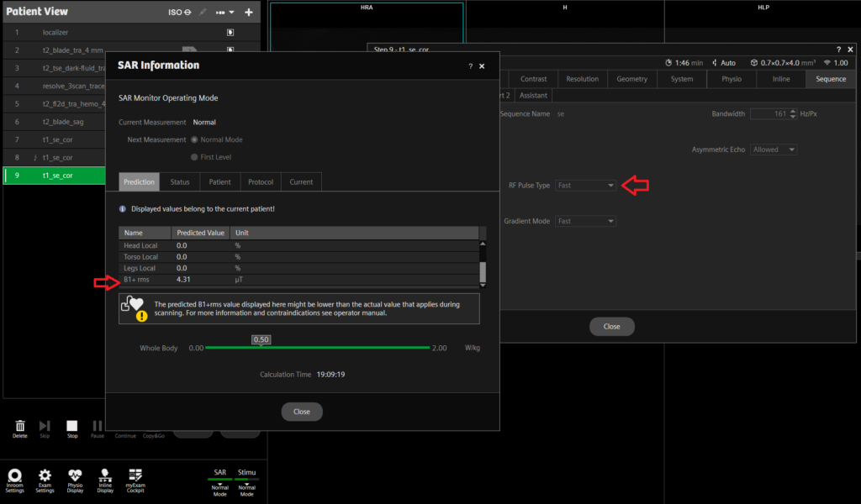Select step 9 t1_se_cor highlighted row
Screen dimensions: 861x504
point(55,176)
